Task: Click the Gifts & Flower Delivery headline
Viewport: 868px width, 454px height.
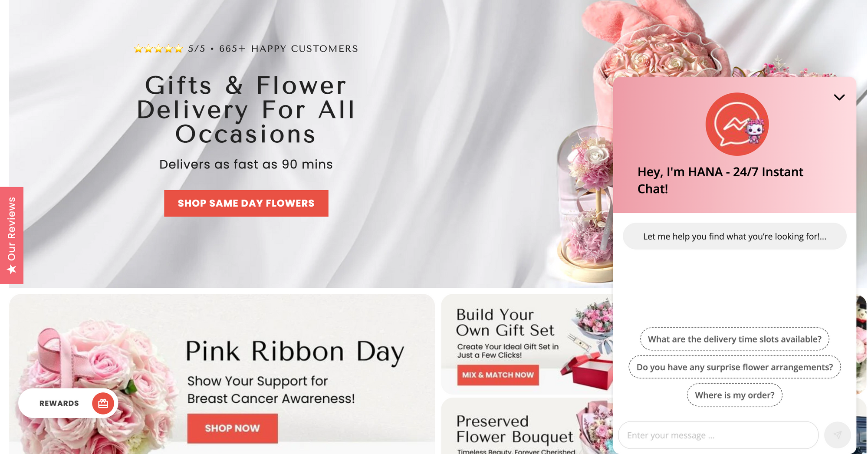Action: [246, 109]
